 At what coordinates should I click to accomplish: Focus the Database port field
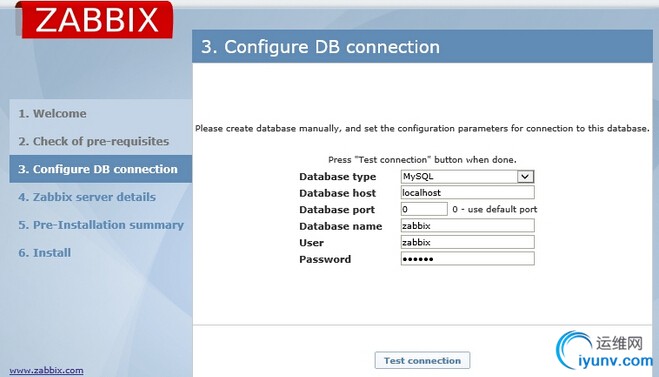[424, 209]
